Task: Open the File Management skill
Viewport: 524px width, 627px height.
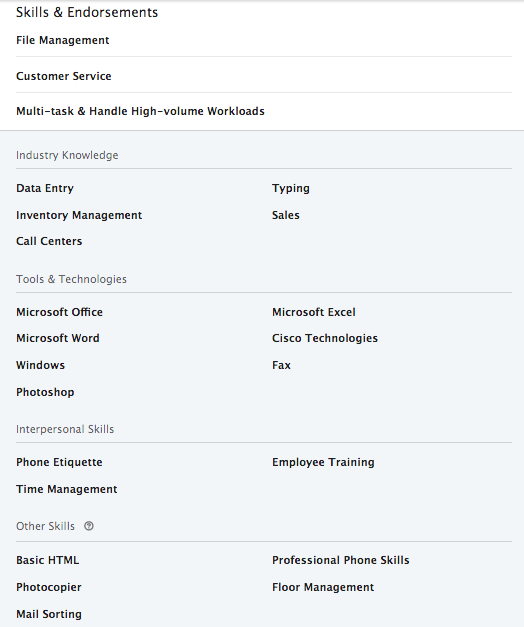Action: pos(63,40)
